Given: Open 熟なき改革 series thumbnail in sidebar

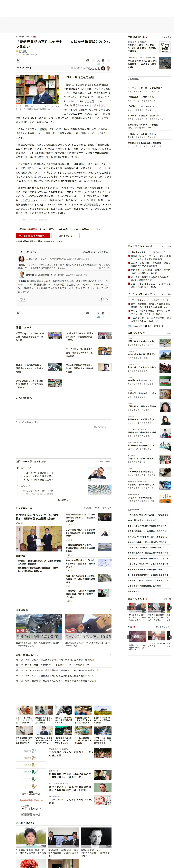Looking at the screenshot, I should point(165,47).
